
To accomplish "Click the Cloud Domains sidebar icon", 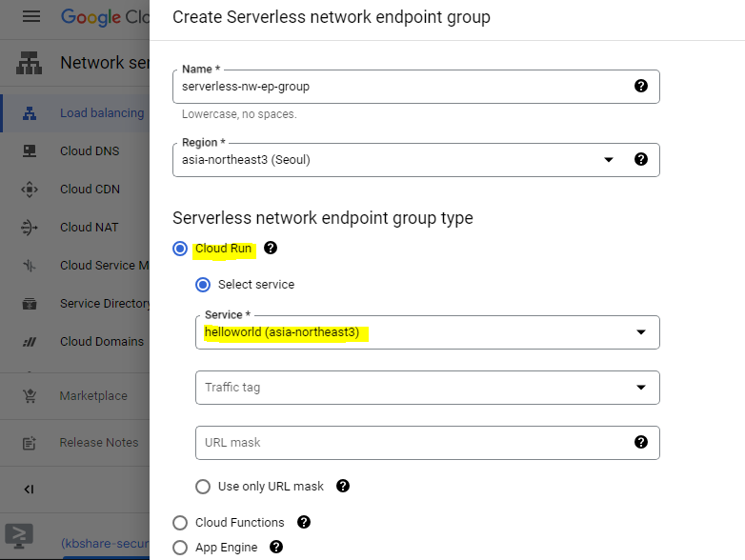I will (x=30, y=342).
